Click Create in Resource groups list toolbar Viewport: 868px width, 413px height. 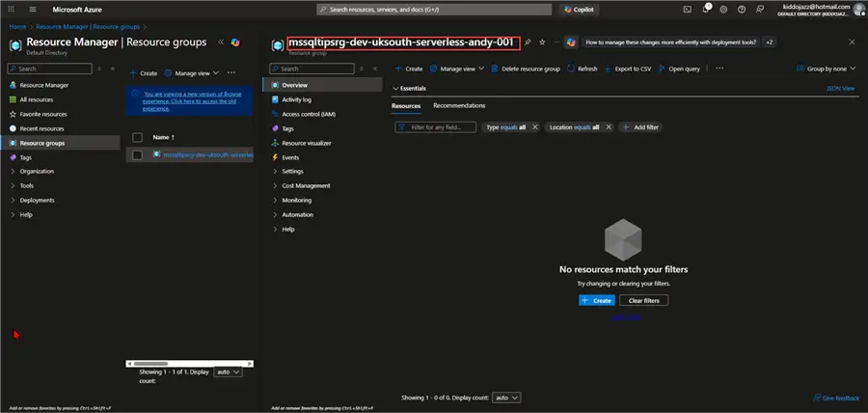(x=144, y=73)
